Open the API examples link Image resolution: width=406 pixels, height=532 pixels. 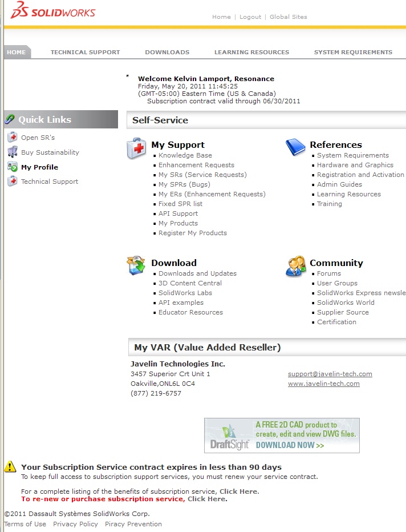[181, 303]
